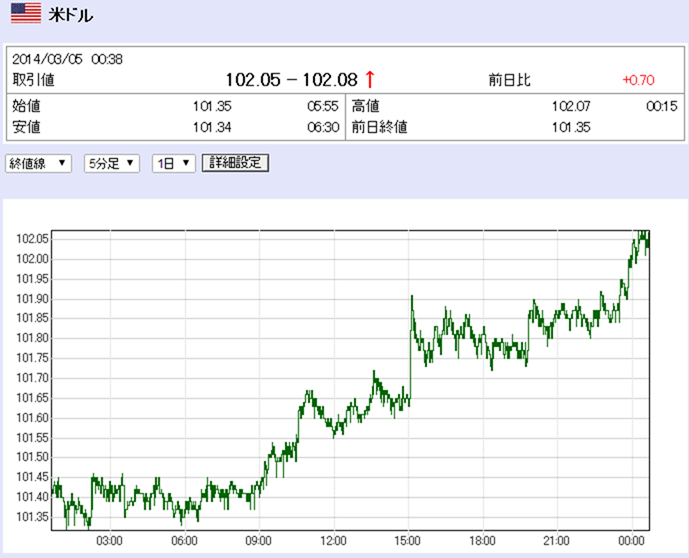The width and height of the screenshot is (689, 558).
Task: Click the 21:00 time axis label
Action: click(556, 540)
